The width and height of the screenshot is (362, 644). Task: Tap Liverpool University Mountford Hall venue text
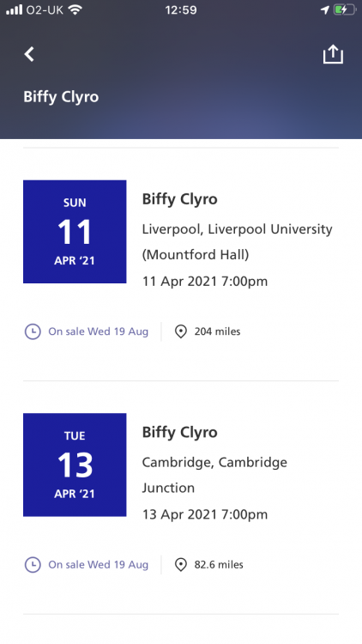tap(238, 242)
